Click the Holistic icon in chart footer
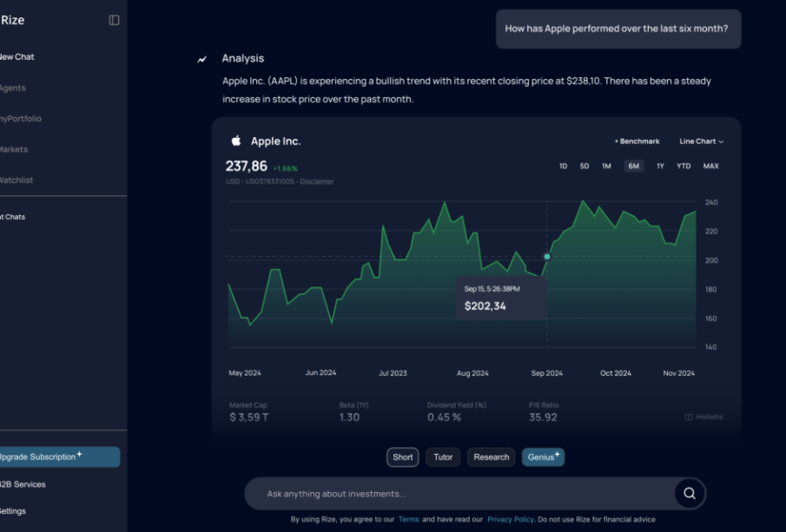Image resolution: width=786 pixels, height=532 pixels. [689, 417]
